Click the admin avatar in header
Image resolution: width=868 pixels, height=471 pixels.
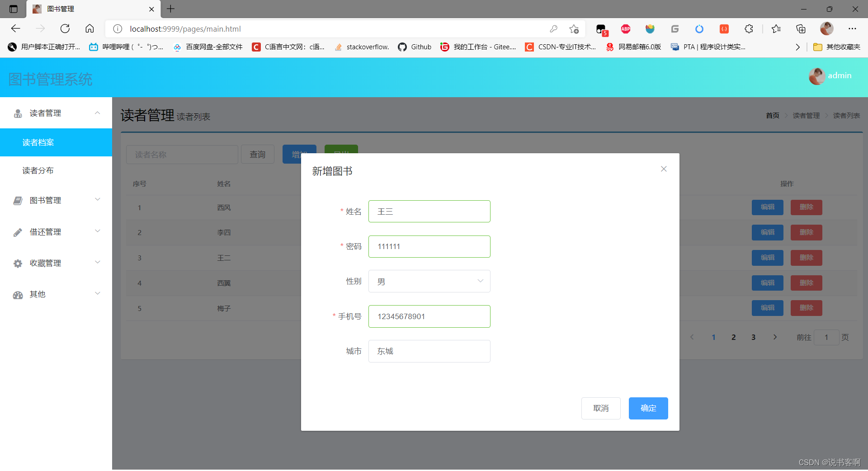coord(817,76)
